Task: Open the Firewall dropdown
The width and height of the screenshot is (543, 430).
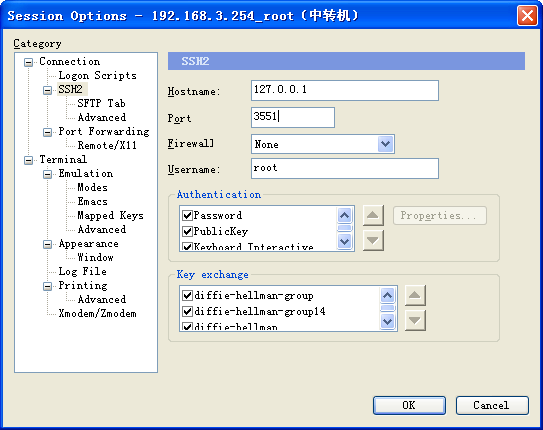Action: 385,144
